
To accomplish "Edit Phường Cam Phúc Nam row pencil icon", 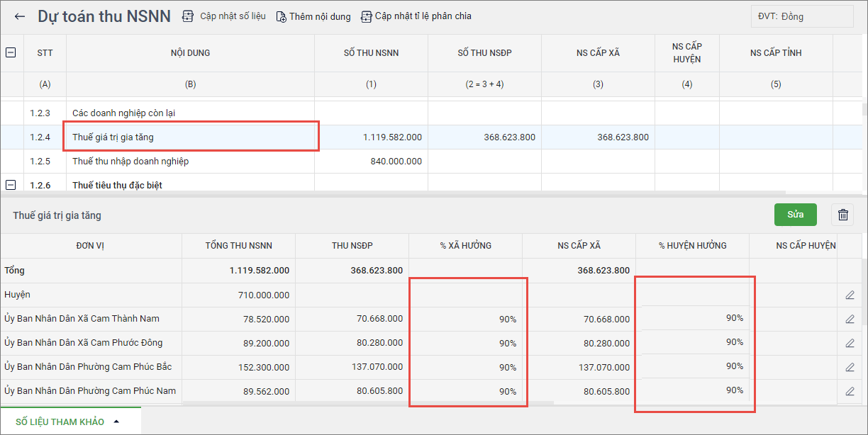I will 850,391.
